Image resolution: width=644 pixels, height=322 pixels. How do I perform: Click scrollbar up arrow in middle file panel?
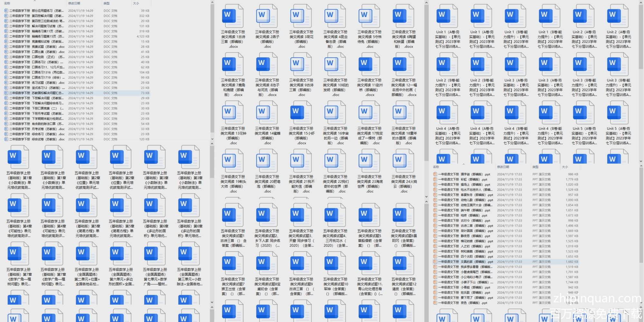coord(426,3)
